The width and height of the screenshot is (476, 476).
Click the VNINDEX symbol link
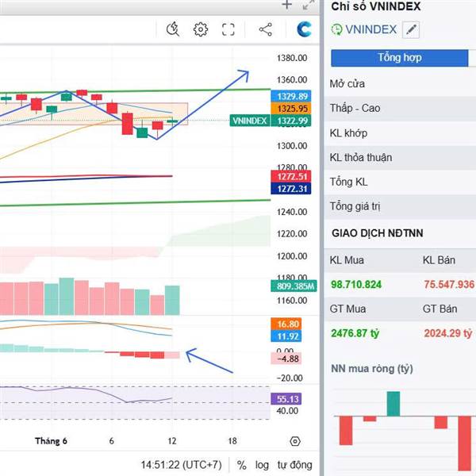click(370, 29)
